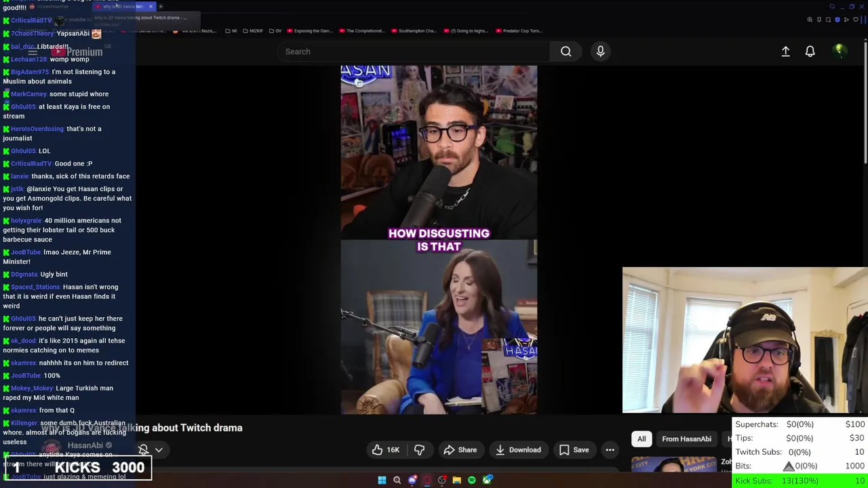Click the that's not a journalist chat message
Screen dimensions: 868x488
point(52,134)
